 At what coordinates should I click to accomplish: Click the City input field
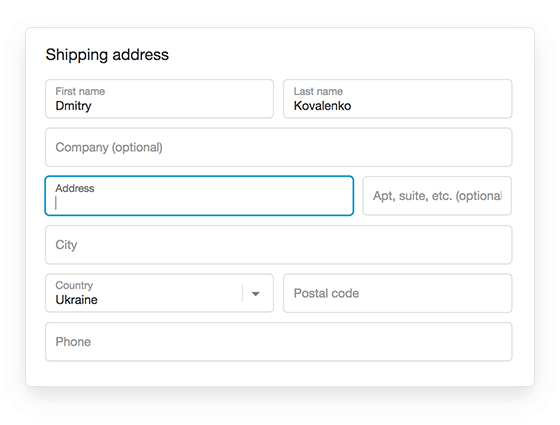click(x=279, y=245)
